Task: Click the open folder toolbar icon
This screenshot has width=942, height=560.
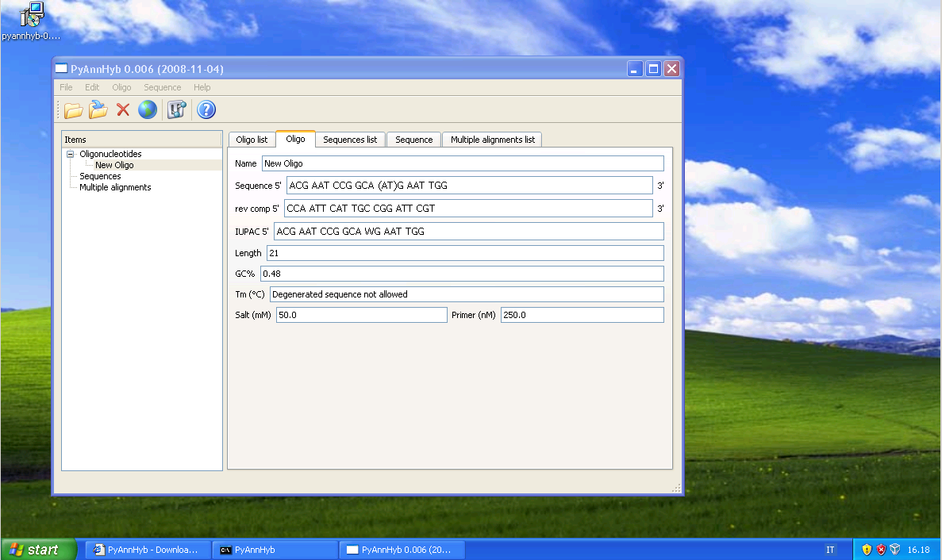Action: click(x=73, y=110)
